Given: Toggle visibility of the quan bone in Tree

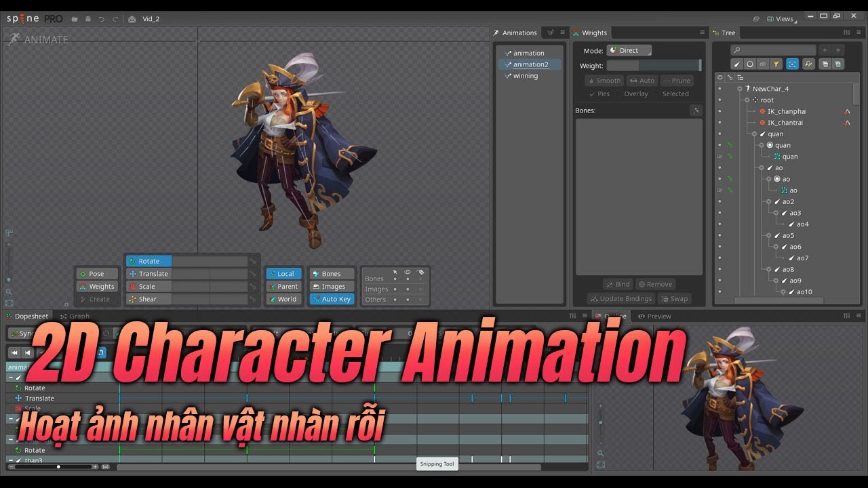Looking at the screenshot, I should (721, 134).
